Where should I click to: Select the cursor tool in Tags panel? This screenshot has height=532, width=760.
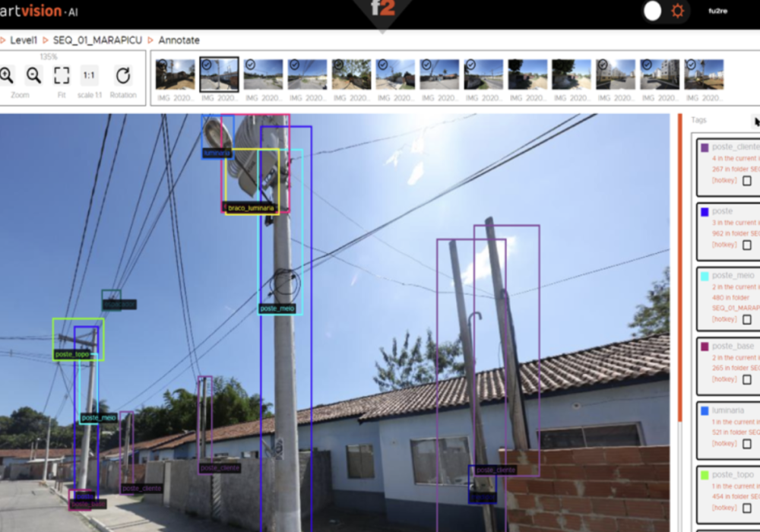[x=755, y=122]
